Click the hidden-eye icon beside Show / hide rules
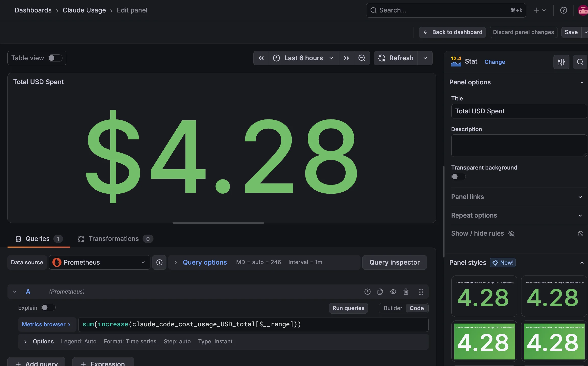This screenshot has width=588, height=366. [511, 234]
